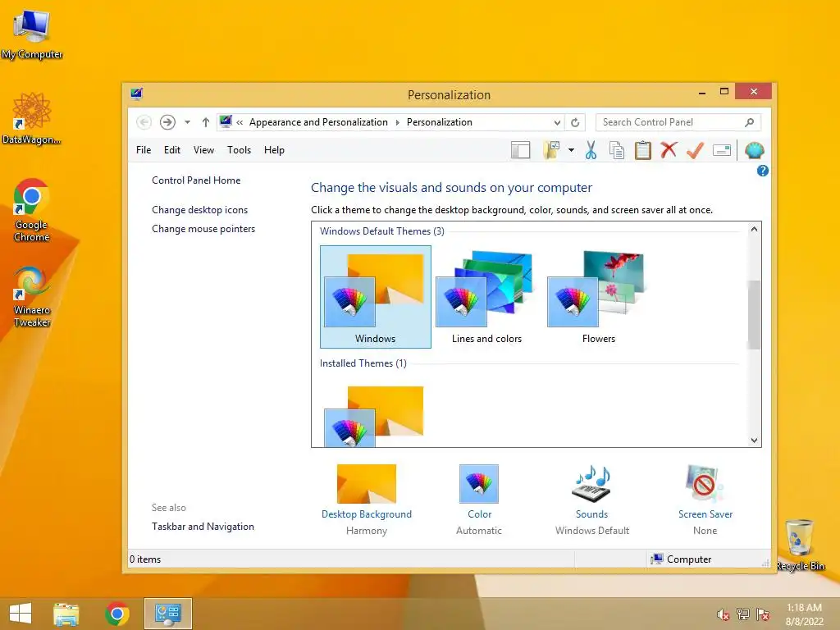Click the muted volume tray icon
Image resolution: width=840 pixels, height=630 pixels.
click(723, 614)
